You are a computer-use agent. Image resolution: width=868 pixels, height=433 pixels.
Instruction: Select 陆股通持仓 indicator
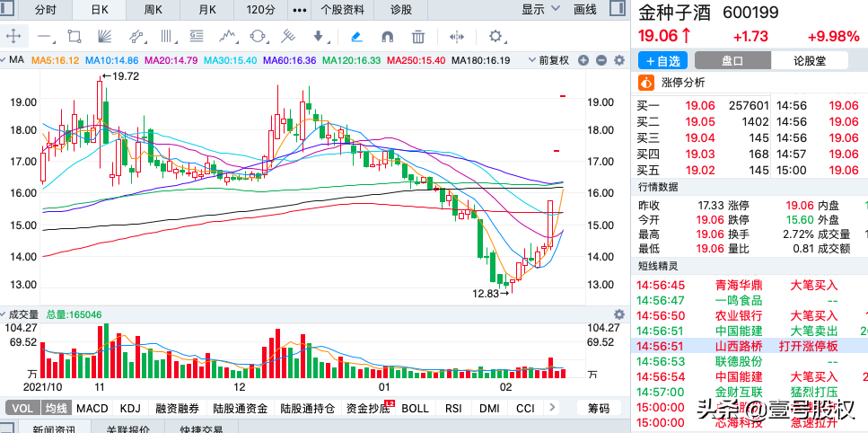pos(307,409)
